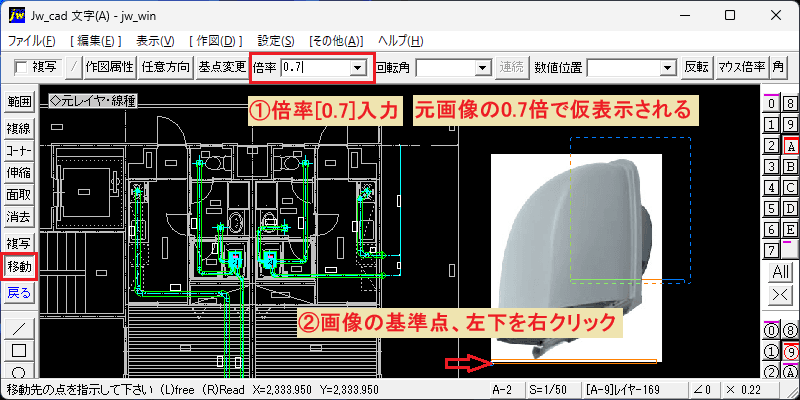Click the 移動 tool button

click(x=19, y=266)
